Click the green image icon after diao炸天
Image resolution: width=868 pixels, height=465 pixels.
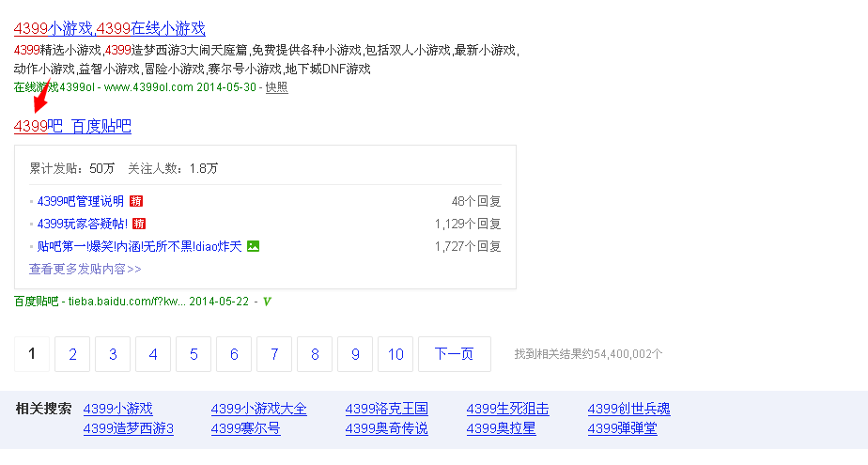(253, 246)
